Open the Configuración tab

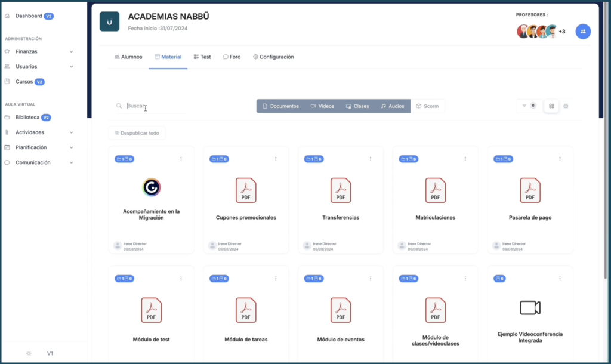[273, 57]
